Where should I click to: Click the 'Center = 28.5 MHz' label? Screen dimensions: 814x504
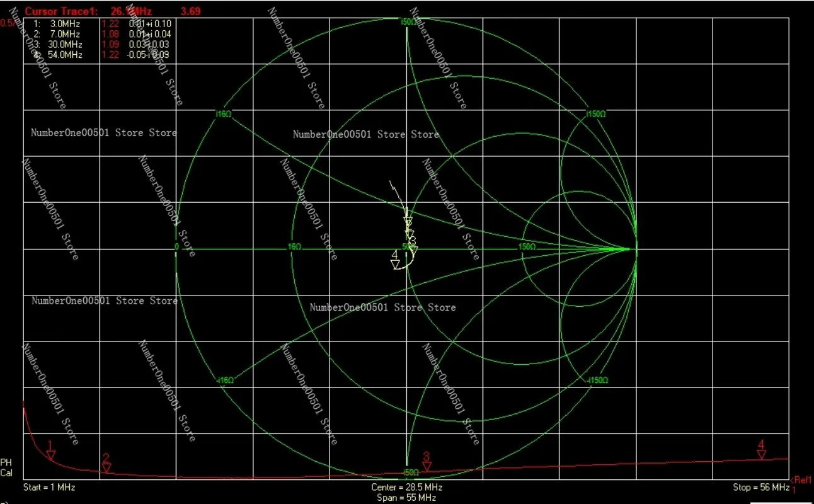pyautogui.click(x=407, y=488)
